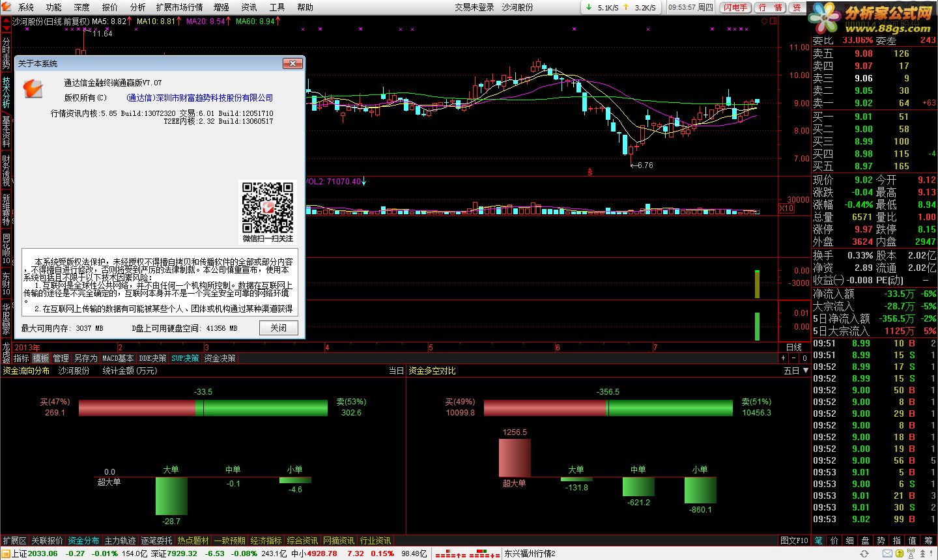The width and height of the screenshot is (938, 560).
Task: Select the 笔 tab in quote panel
Action: pyautogui.click(x=819, y=540)
